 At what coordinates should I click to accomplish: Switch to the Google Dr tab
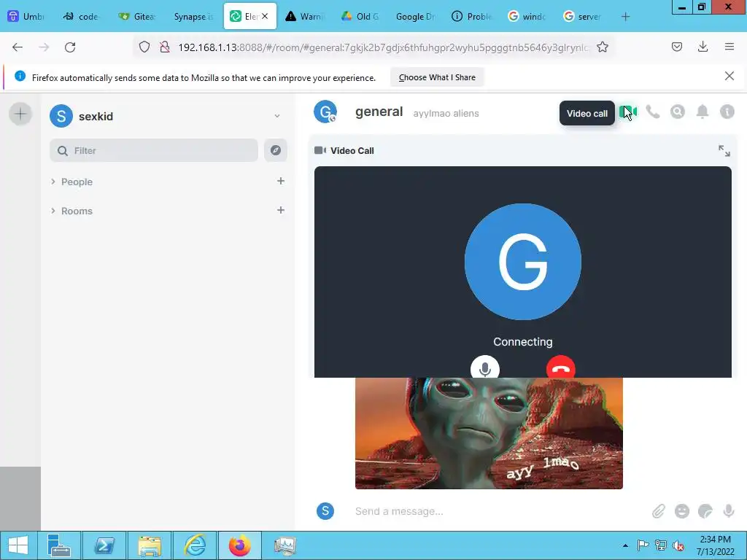pyautogui.click(x=415, y=17)
